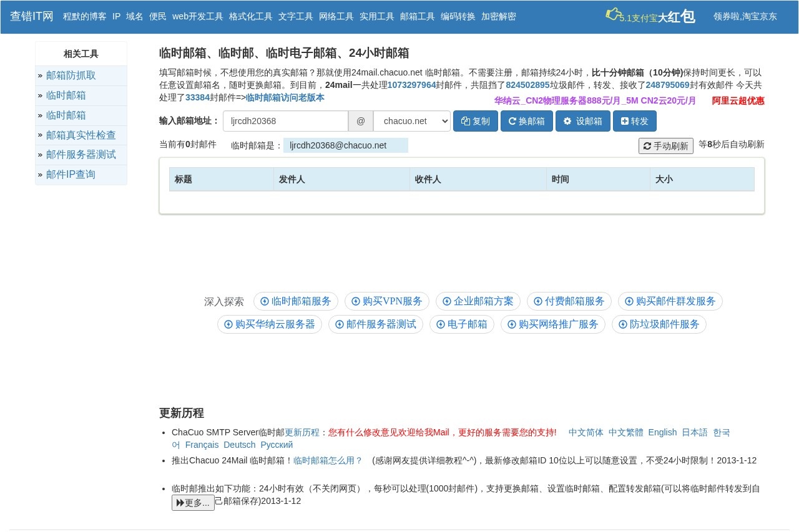
Task: Expand update history with 更多 button
Action: 193,503
